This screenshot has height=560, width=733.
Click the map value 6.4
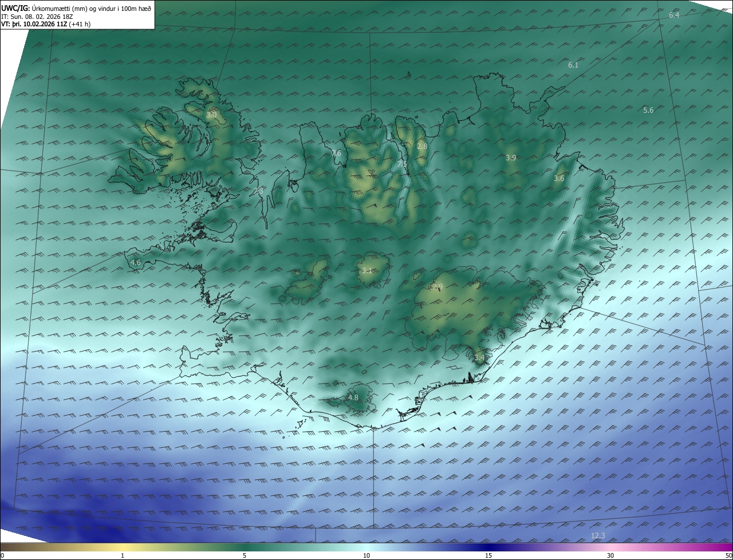[674, 15]
